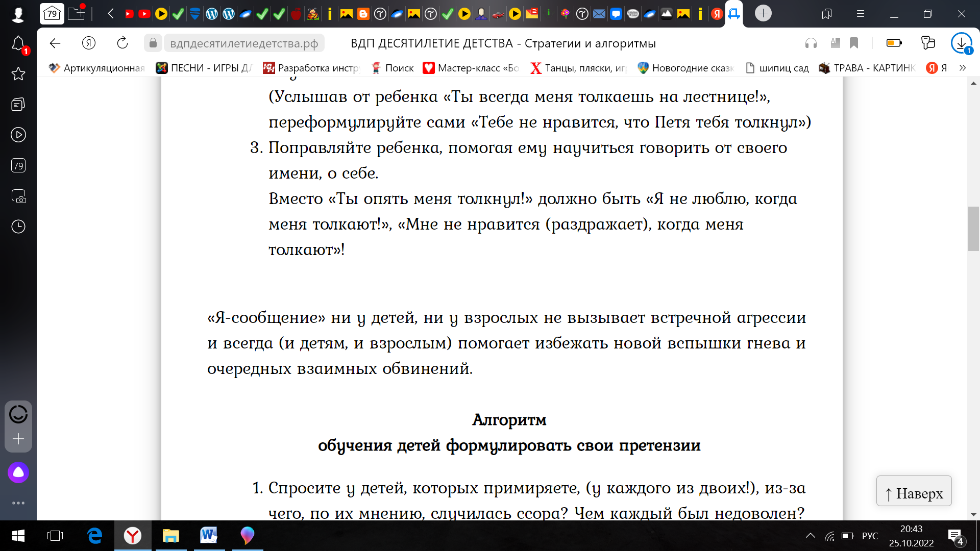
Task: Open reader mode icon in address bar
Action: pyautogui.click(x=836, y=43)
